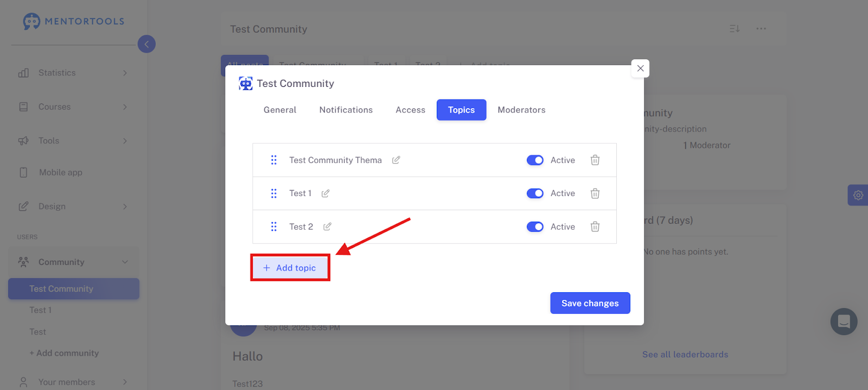Select Test 1 community in sidebar
The height and width of the screenshot is (390, 868).
(x=41, y=310)
